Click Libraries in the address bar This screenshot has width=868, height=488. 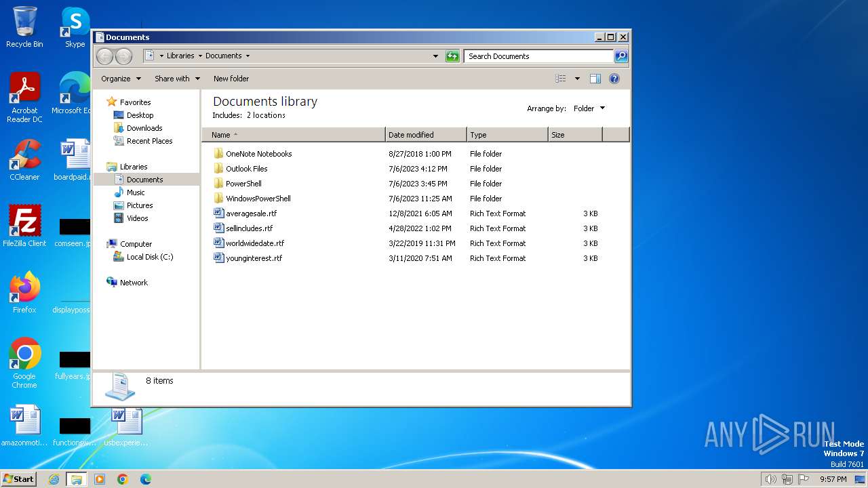180,56
